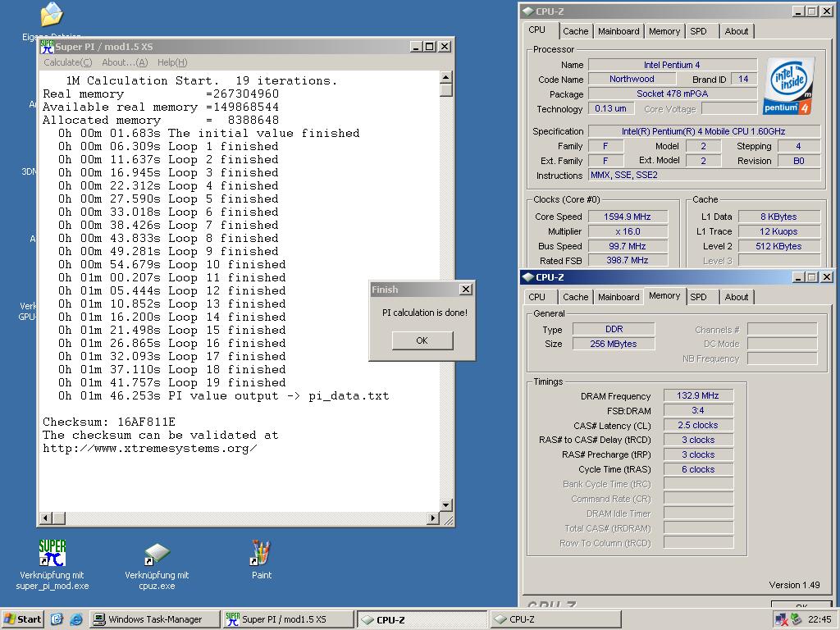This screenshot has height=630, width=840.
Task: Click the xtremesystems.org URL text
Action: click(150, 449)
